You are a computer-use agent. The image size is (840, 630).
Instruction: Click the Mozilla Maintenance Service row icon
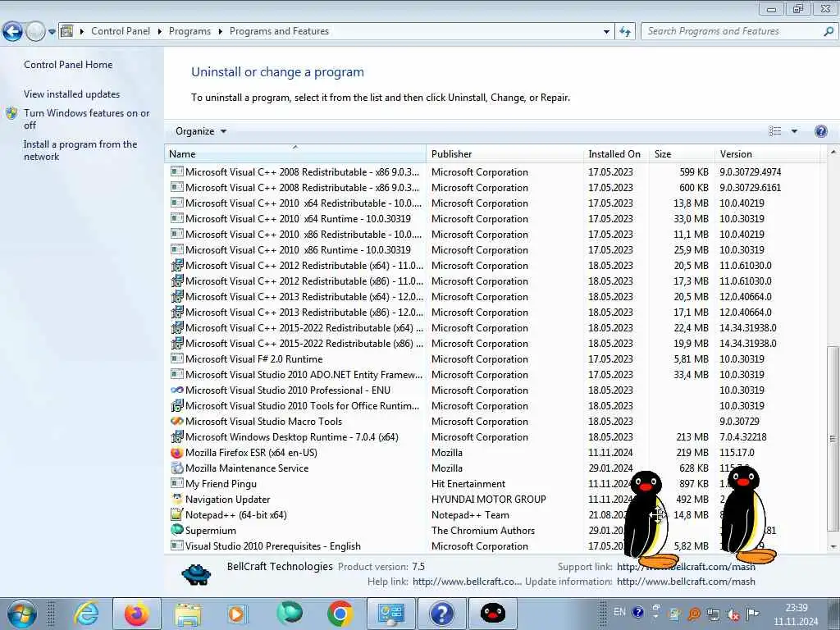click(177, 468)
